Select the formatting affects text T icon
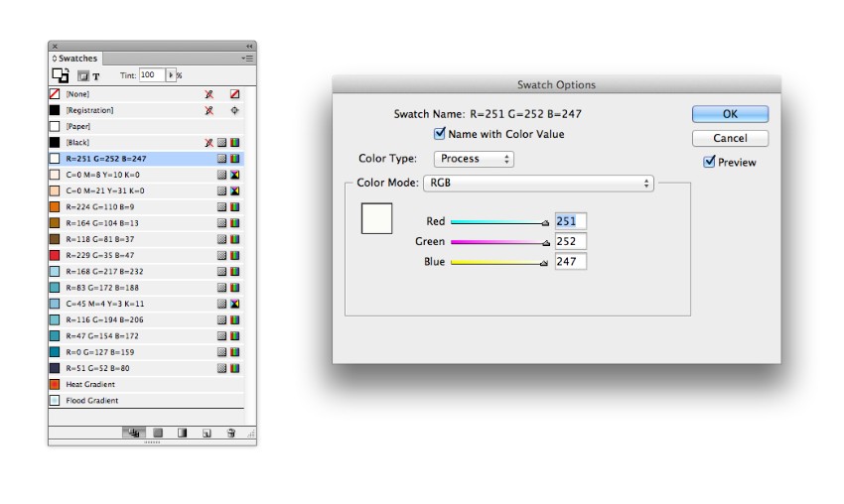This screenshot has height=504, width=844. [x=95, y=76]
